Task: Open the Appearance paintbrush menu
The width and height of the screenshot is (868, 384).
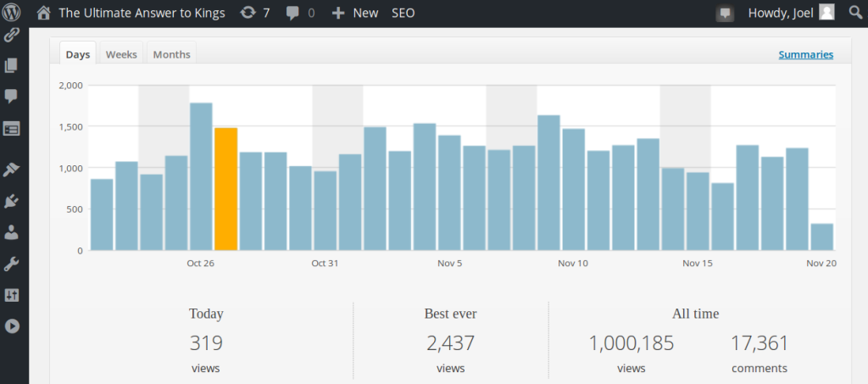Action: 12,170
